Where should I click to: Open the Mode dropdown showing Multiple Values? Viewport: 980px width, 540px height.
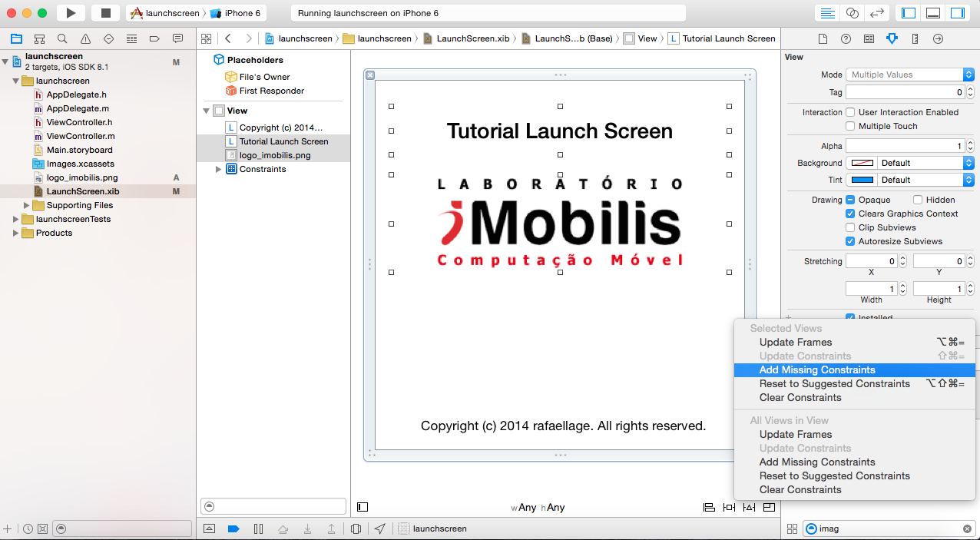click(910, 75)
